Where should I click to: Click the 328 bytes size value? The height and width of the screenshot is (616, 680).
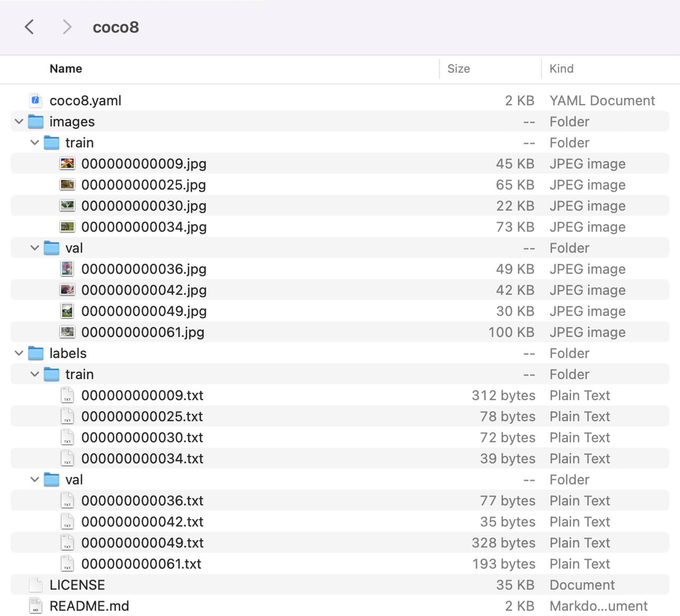(x=504, y=543)
